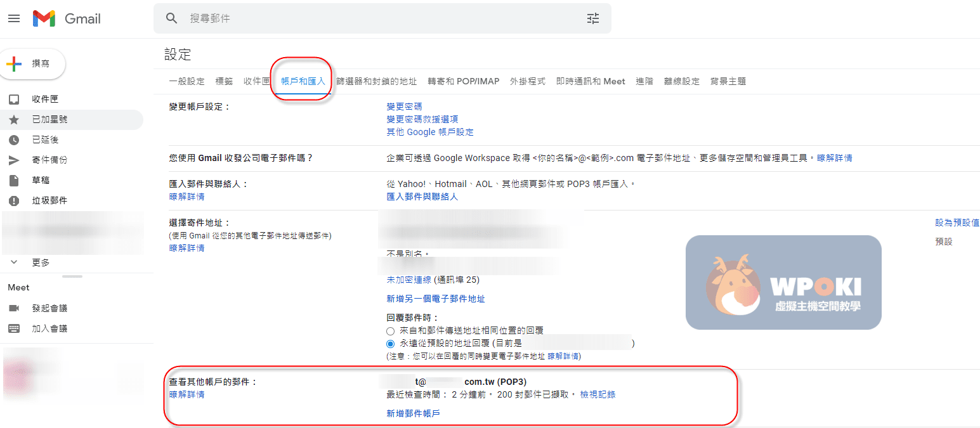
Task: Switch to 轉寄和 POP/IMAP tab
Action: (463, 81)
